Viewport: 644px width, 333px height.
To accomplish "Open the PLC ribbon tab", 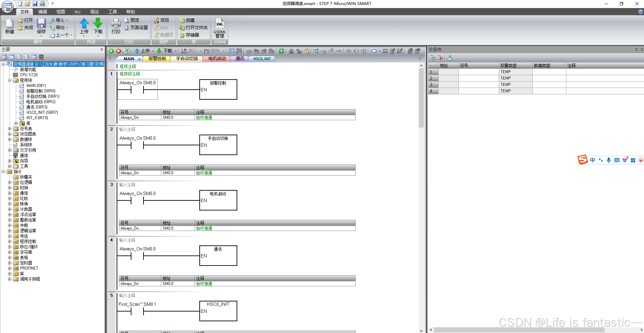I will [x=78, y=12].
